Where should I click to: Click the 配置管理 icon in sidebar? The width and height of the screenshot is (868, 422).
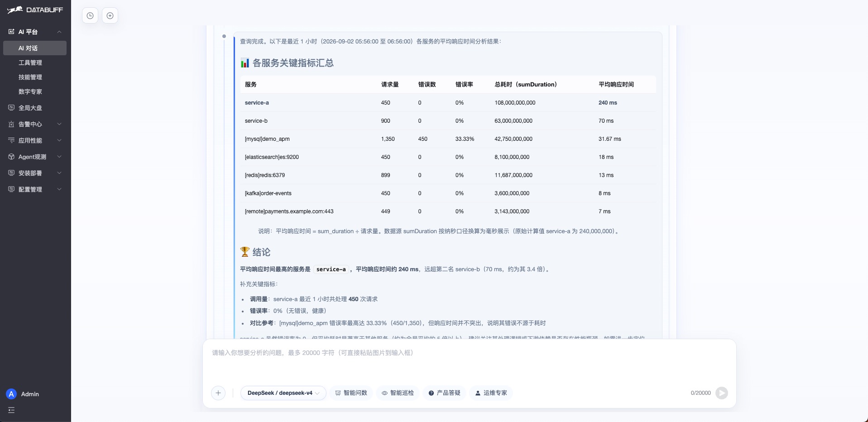coord(11,189)
